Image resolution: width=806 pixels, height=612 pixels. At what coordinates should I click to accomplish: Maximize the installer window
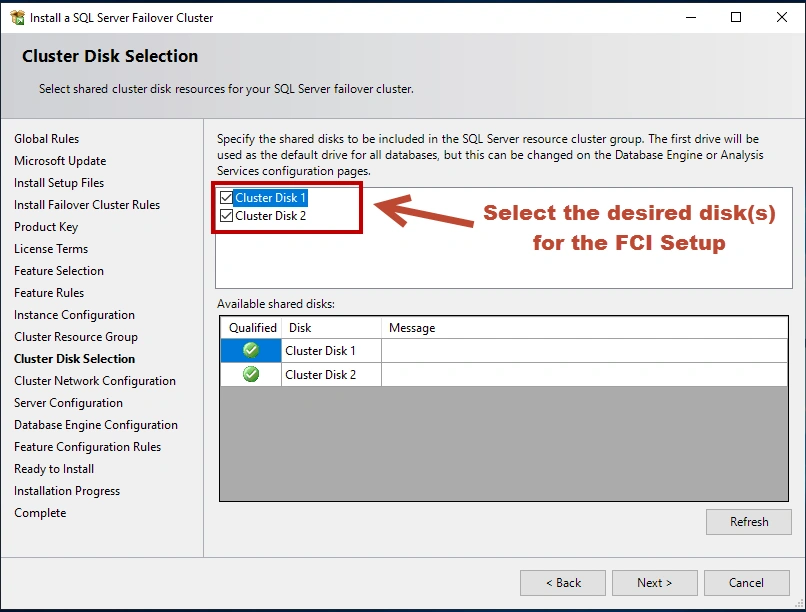coord(736,17)
